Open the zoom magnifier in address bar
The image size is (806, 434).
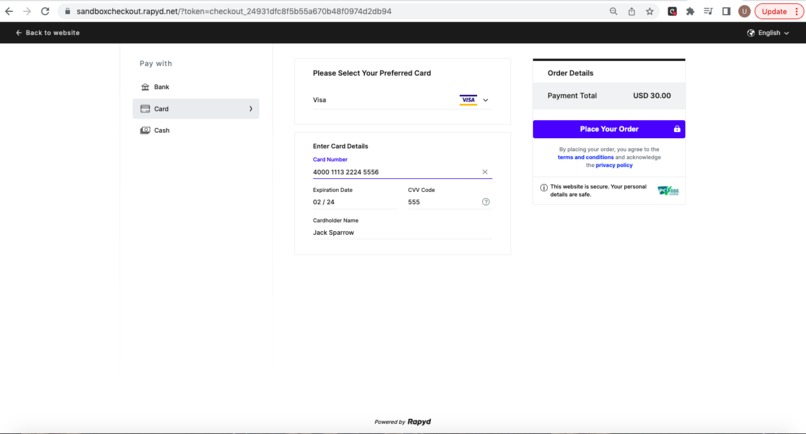point(613,11)
